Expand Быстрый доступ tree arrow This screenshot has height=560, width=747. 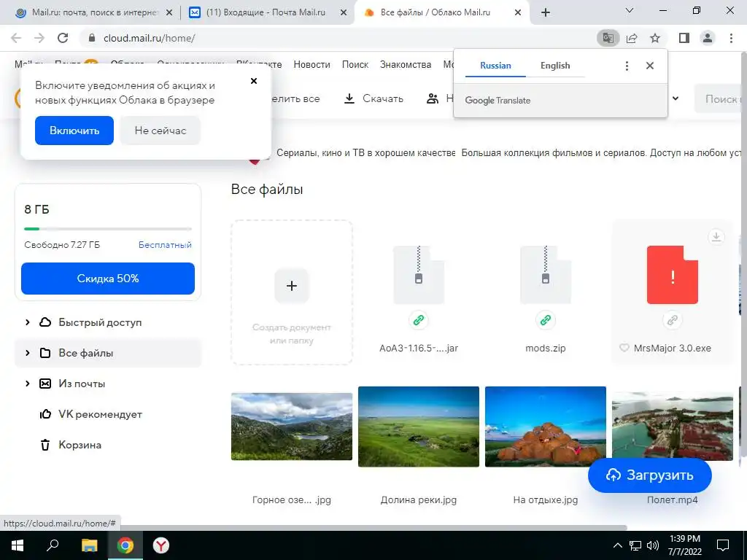(27, 322)
